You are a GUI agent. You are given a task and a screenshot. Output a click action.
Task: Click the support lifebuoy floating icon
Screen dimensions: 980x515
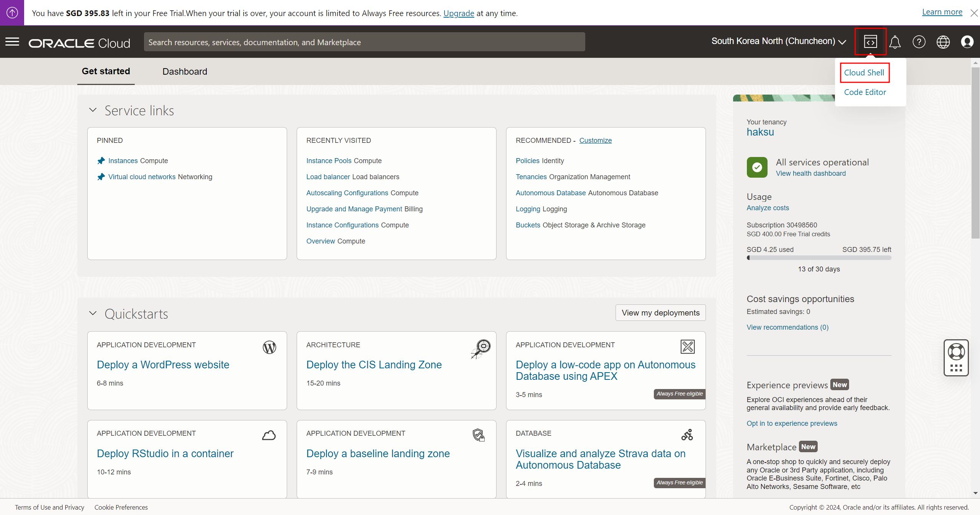pos(956,352)
